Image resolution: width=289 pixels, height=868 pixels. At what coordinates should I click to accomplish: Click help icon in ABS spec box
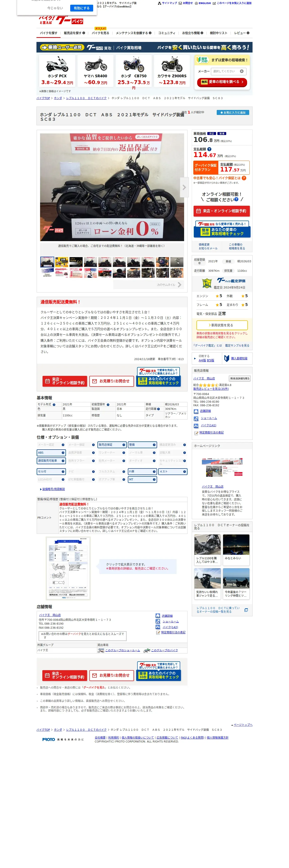63,453
